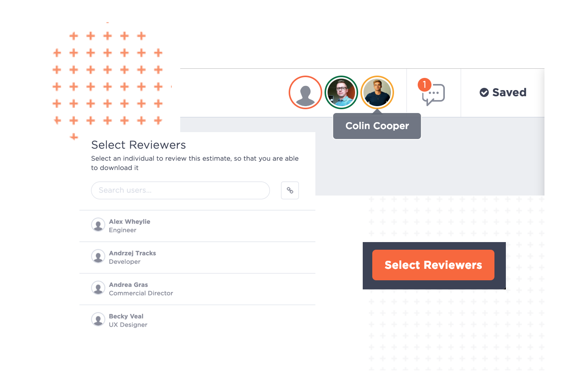Viewport: 588px width, 391px height.
Task: Click Andrea Gras' avatar icon
Action: click(98, 288)
